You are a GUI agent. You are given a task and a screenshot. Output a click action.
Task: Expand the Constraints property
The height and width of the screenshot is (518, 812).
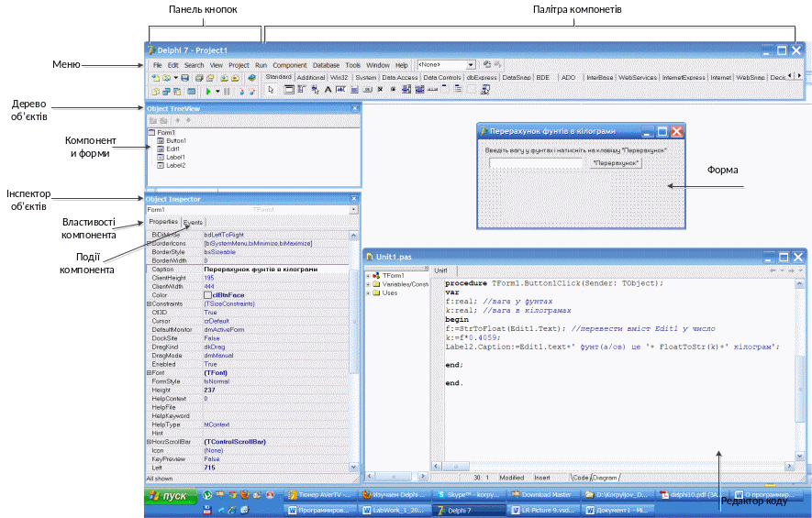point(150,303)
